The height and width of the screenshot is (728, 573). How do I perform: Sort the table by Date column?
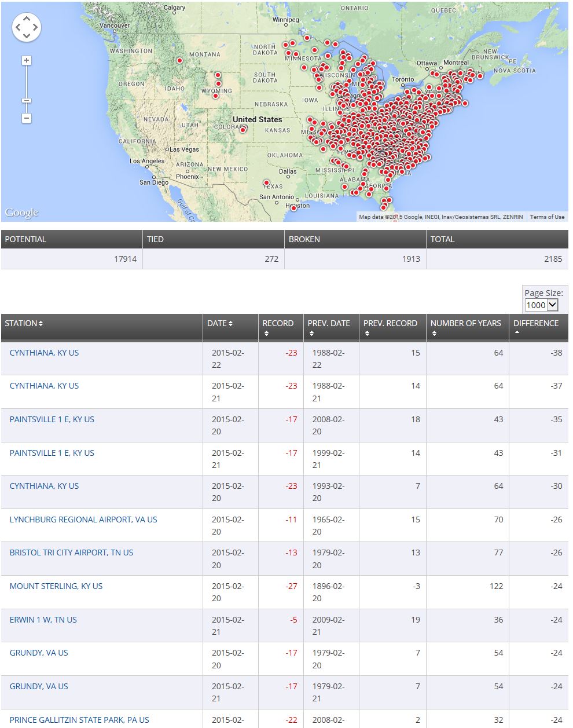[220, 323]
